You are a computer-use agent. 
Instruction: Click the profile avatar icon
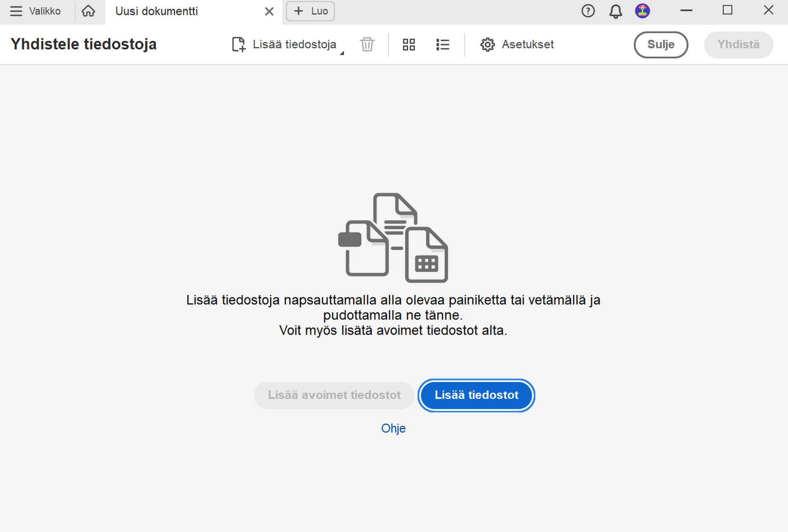point(642,11)
